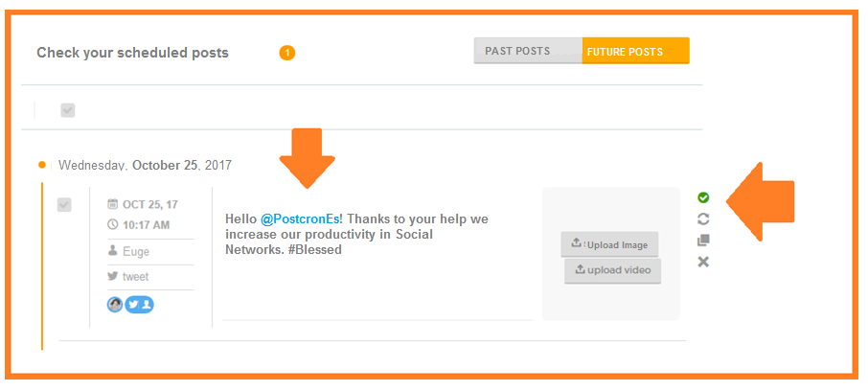Open the @PostcronEs mention link
Screen dimensions: 868x391
tap(301, 218)
